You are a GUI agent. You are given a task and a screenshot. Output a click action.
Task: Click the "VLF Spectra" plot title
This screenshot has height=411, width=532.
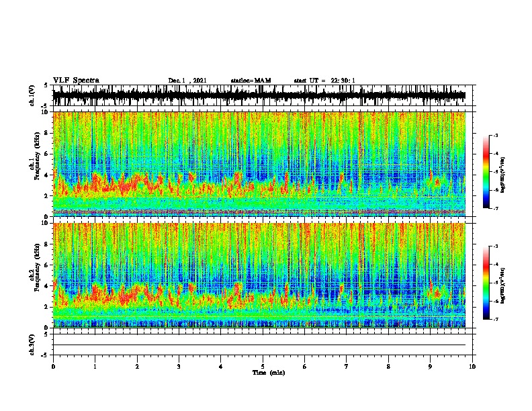(76, 81)
